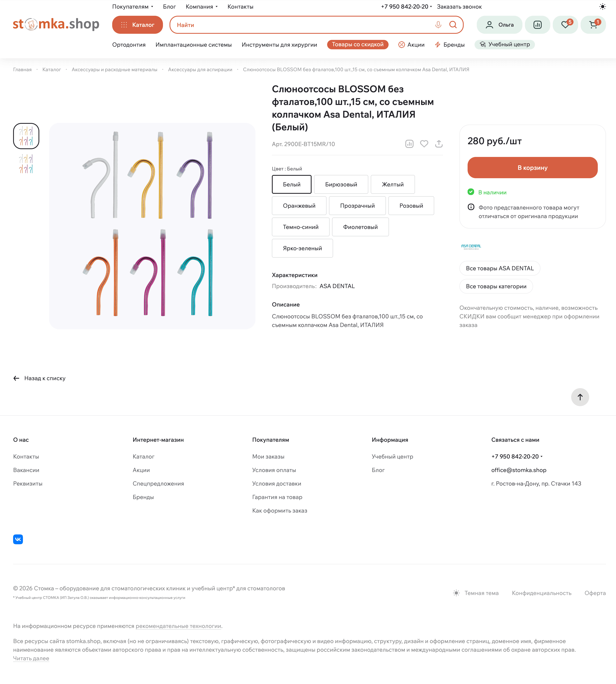The height and width of the screenshot is (684, 616).
Task: Open the Ортодонтия category menu
Action: [x=129, y=45]
